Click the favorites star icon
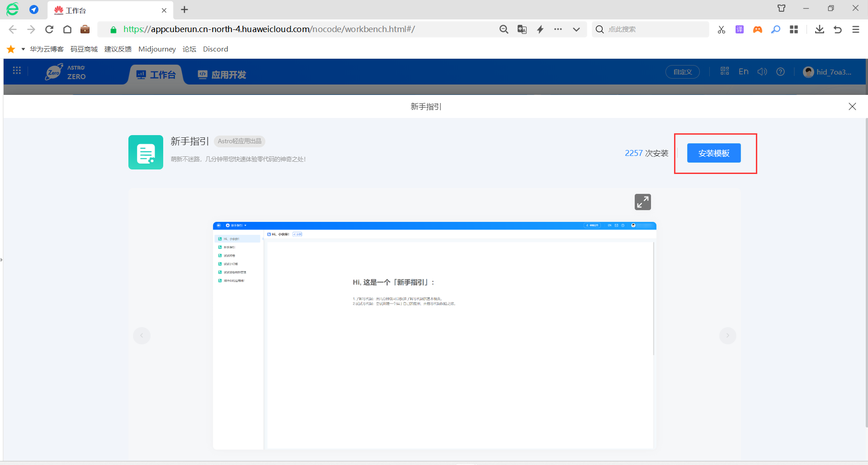 coord(11,49)
